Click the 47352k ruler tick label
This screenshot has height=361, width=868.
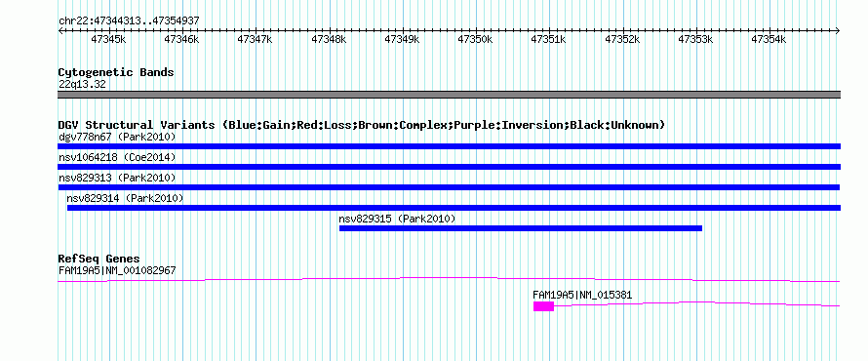click(622, 39)
